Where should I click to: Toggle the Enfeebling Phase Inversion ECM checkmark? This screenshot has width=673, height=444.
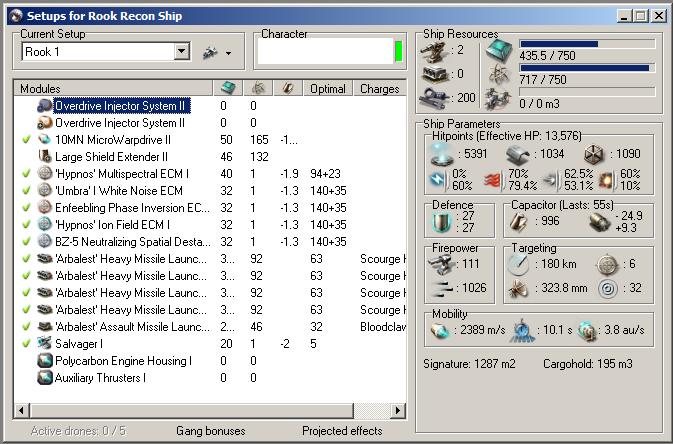click(x=26, y=208)
